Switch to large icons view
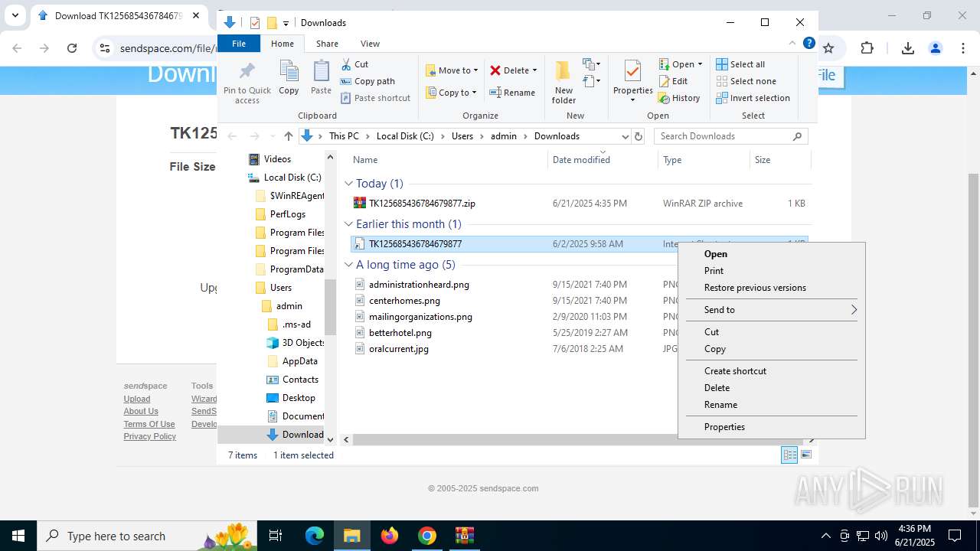Viewport: 980px width, 551px height. pos(806,455)
